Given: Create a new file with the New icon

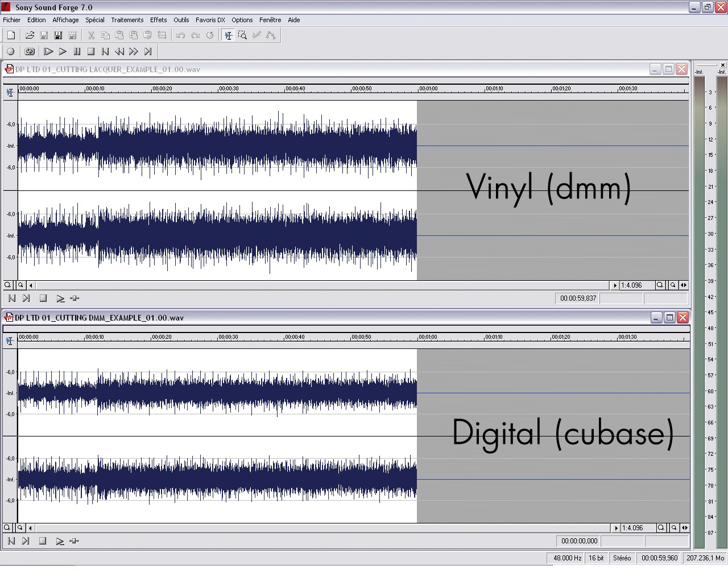Looking at the screenshot, I should (11, 35).
